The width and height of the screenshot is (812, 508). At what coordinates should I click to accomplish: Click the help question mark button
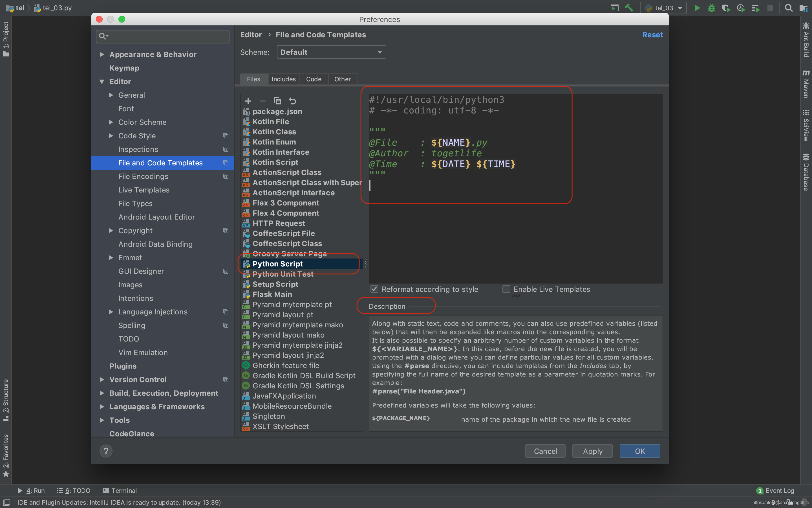coord(106,451)
